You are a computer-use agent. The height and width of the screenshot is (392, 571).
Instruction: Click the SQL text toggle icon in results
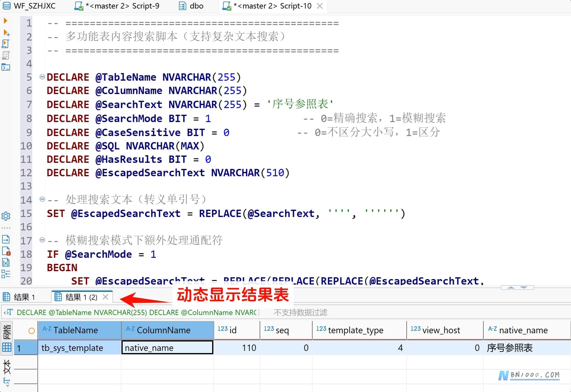click(9, 312)
